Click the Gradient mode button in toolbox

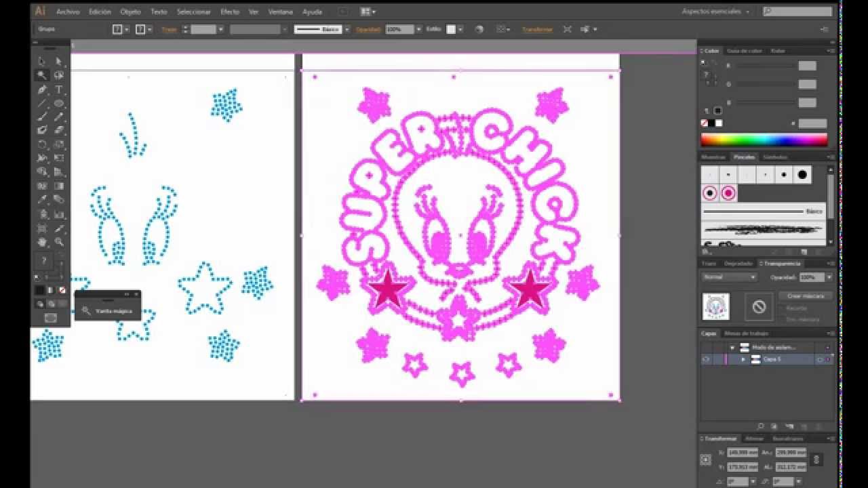point(52,290)
